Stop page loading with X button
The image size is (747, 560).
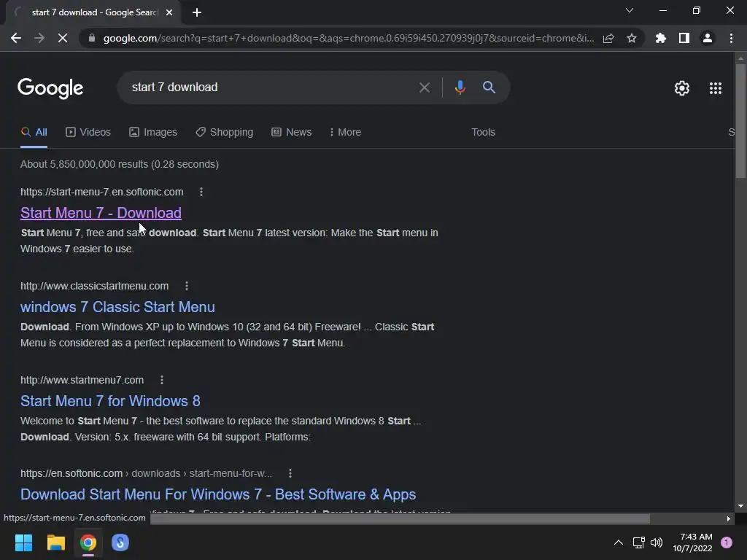click(x=63, y=38)
